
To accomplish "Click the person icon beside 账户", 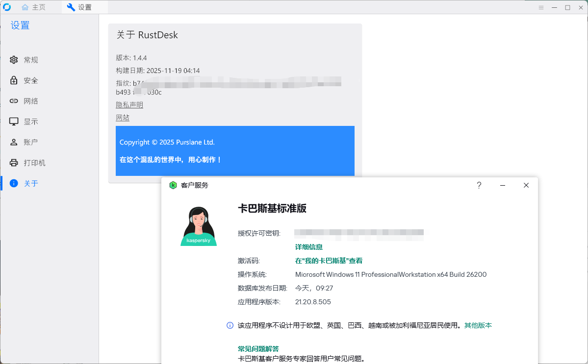I will [14, 142].
